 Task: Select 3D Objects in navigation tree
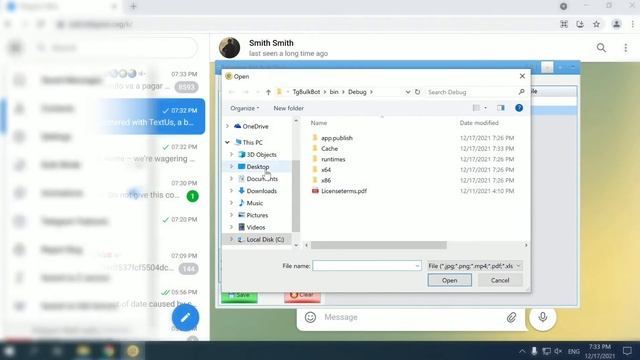pyautogui.click(x=262, y=155)
